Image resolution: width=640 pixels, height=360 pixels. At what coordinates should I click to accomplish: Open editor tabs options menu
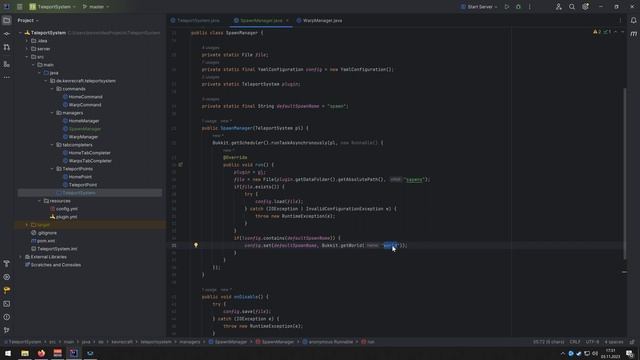coord(620,20)
